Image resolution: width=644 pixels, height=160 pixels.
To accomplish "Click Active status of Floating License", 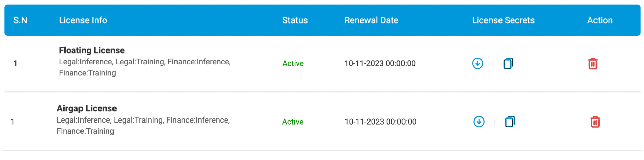I will point(293,63).
